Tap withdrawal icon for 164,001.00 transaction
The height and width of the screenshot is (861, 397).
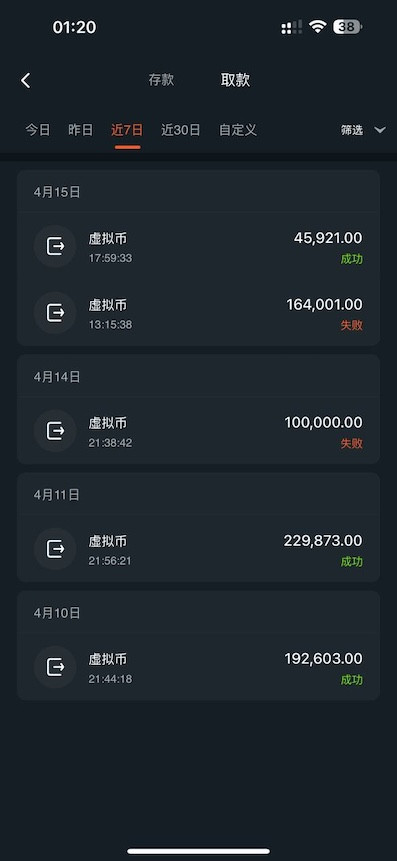pyautogui.click(x=55, y=313)
